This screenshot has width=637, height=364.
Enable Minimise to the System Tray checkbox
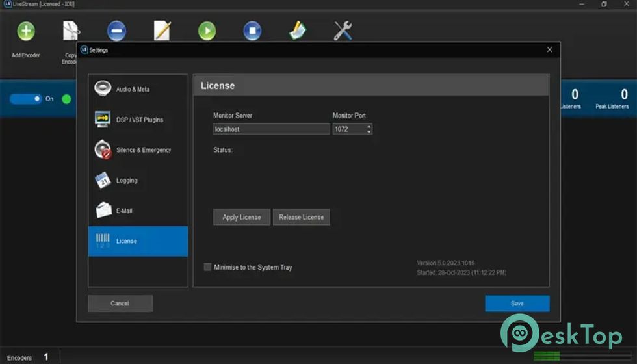[x=207, y=267]
